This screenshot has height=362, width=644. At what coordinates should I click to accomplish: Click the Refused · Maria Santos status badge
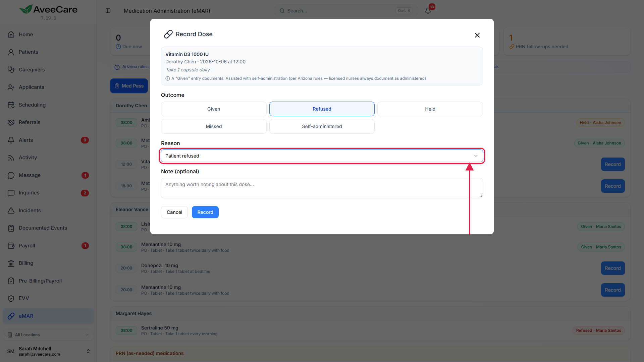pos(598,330)
